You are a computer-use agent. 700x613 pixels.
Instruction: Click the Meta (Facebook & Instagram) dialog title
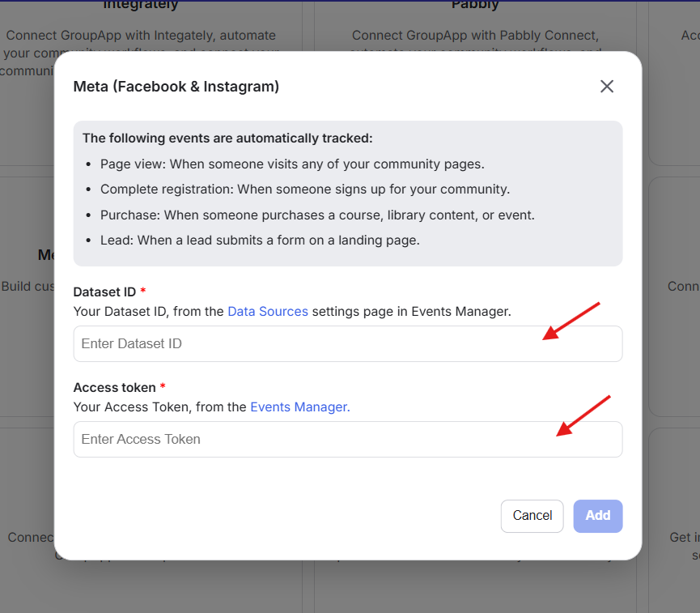176,86
